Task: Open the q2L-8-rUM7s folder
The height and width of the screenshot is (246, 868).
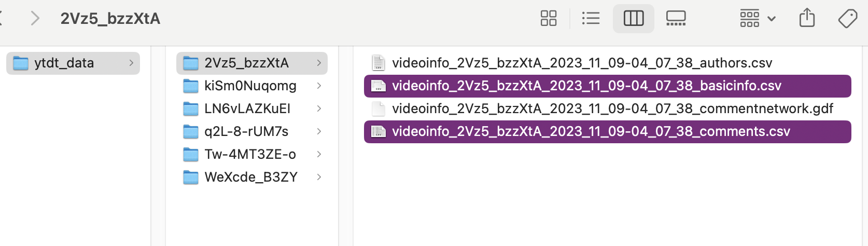Action: (246, 131)
